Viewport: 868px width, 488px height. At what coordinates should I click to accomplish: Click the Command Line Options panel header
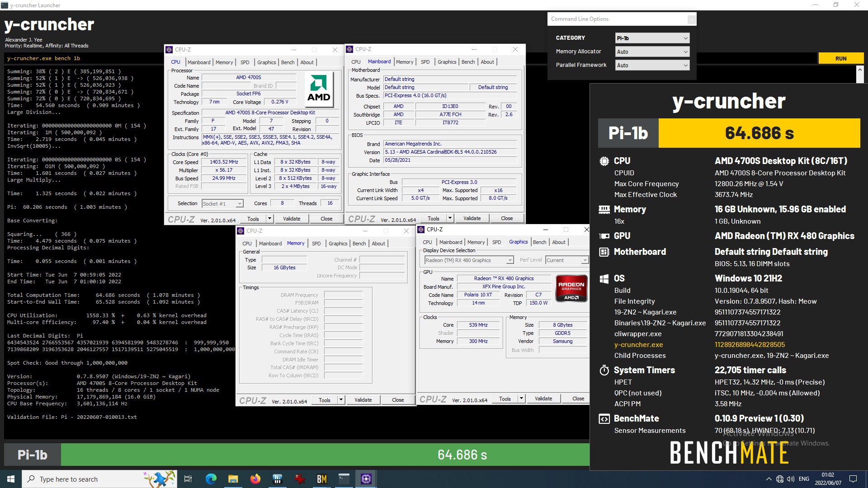622,19
